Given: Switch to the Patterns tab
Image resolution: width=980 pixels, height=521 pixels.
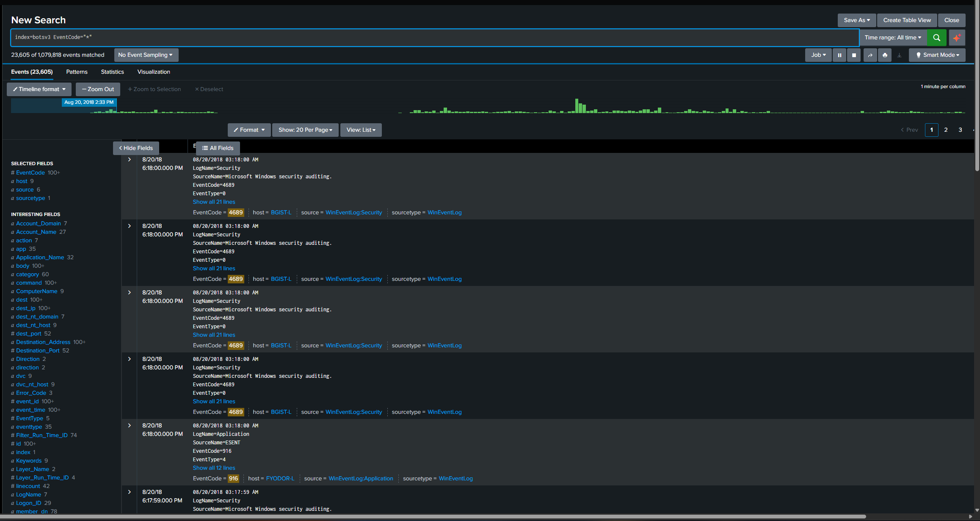Looking at the screenshot, I should (77, 72).
